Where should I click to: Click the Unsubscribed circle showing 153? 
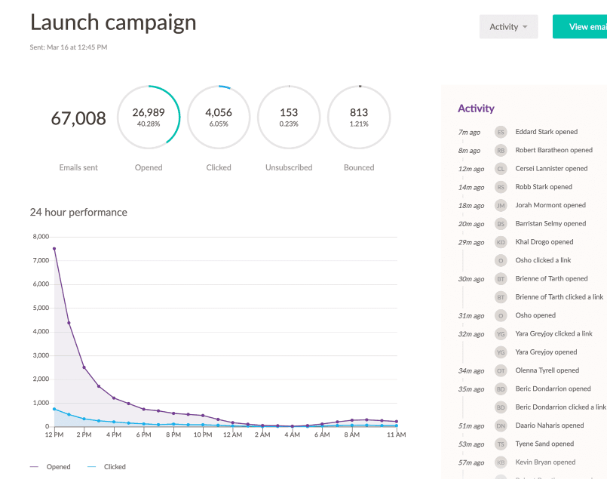coord(289,117)
